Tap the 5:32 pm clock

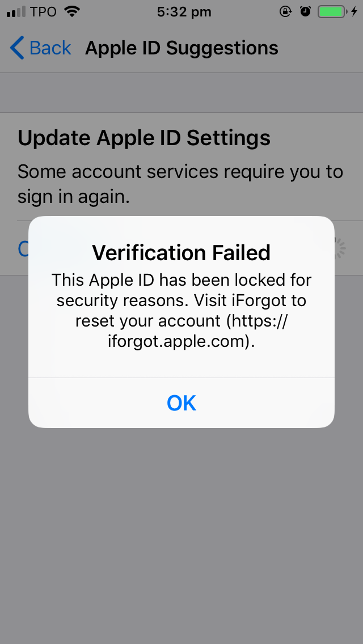tap(184, 12)
